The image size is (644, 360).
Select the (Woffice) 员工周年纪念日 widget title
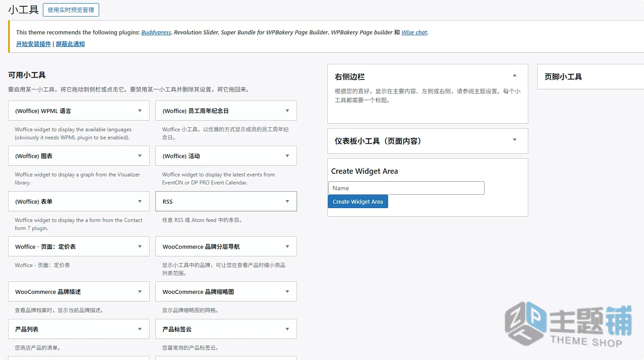click(x=196, y=111)
